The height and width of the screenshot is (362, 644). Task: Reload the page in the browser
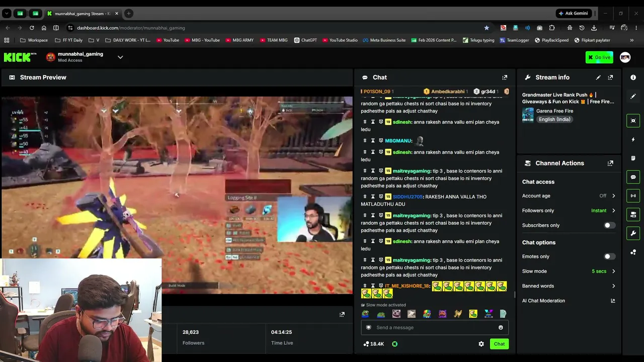(32, 28)
